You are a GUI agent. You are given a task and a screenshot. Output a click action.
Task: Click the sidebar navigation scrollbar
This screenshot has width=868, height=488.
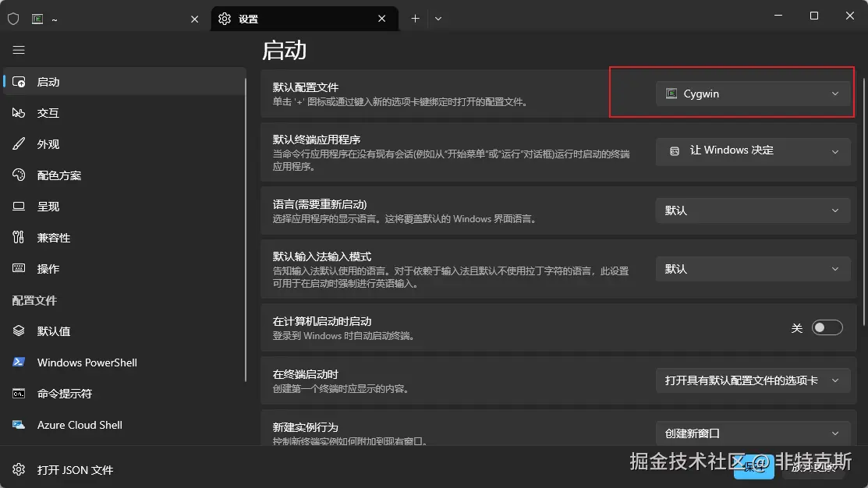click(x=245, y=230)
